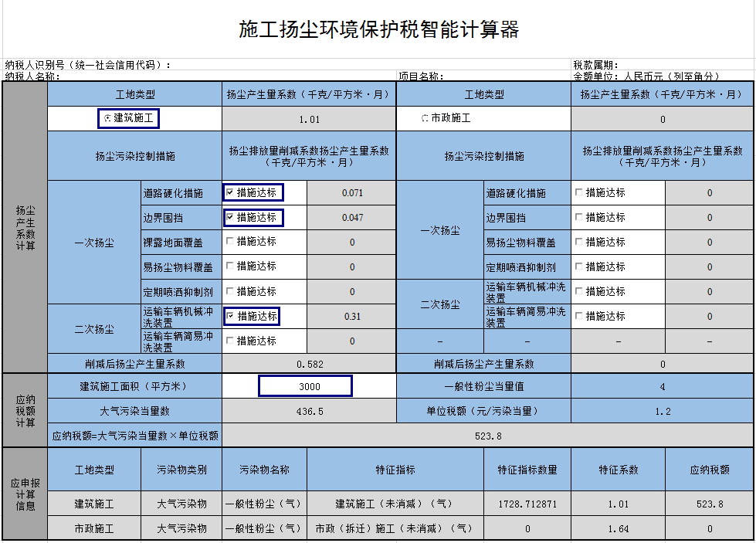Click the 1728.712871 特征指标数量 cell
This screenshot has width=756, height=543.
527,504
